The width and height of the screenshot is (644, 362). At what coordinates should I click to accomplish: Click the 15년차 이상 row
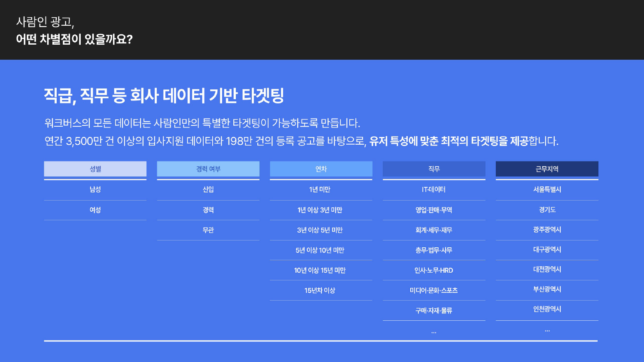[x=321, y=291]
